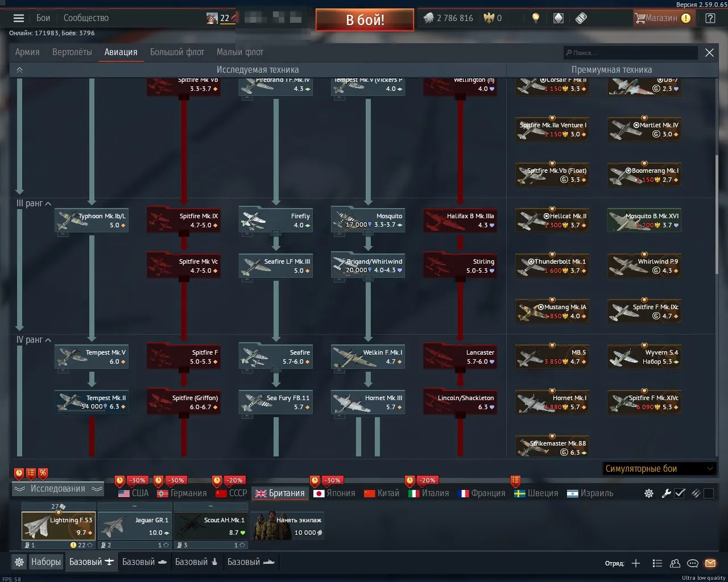Select Базовый helicopter preset
The image size is (728, 582).
(197, 562)
